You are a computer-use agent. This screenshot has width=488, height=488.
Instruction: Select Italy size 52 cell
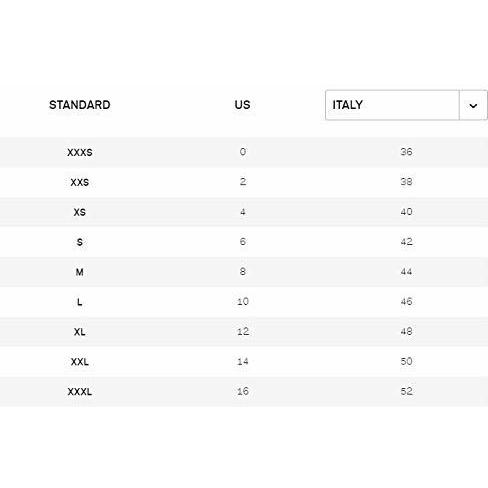click(406, 391)
